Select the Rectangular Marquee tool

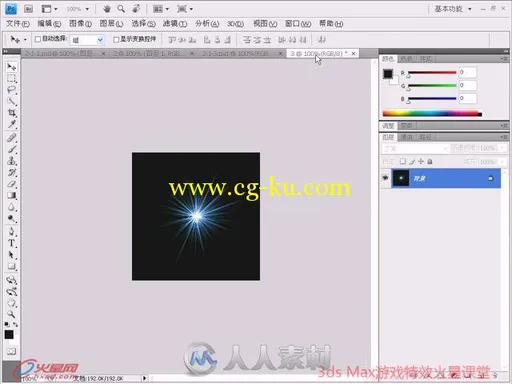pyautogui.click(x=11, y=78)
